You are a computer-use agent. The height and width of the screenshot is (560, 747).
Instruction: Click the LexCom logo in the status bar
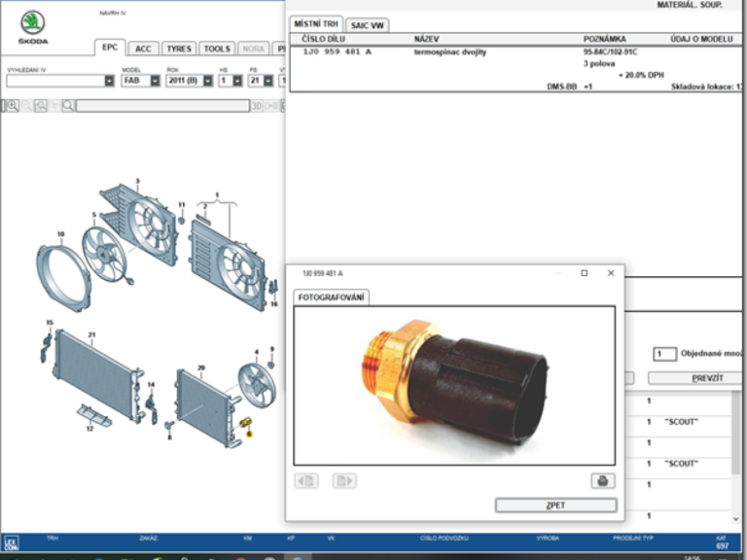tap(11, 544)
